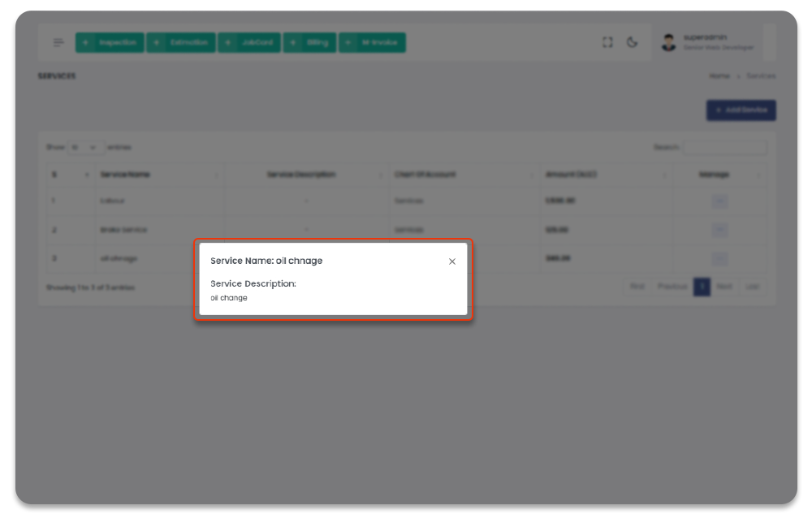Open the hamburger sidebar menu
Screen dimensions: 812x514
[x=58, y=43]
